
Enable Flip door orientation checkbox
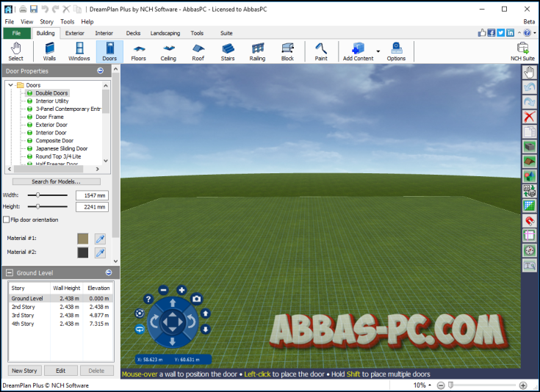(7, 219)
